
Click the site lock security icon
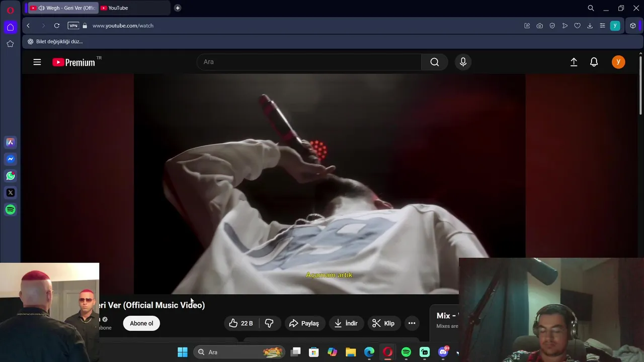click(85, 26)
